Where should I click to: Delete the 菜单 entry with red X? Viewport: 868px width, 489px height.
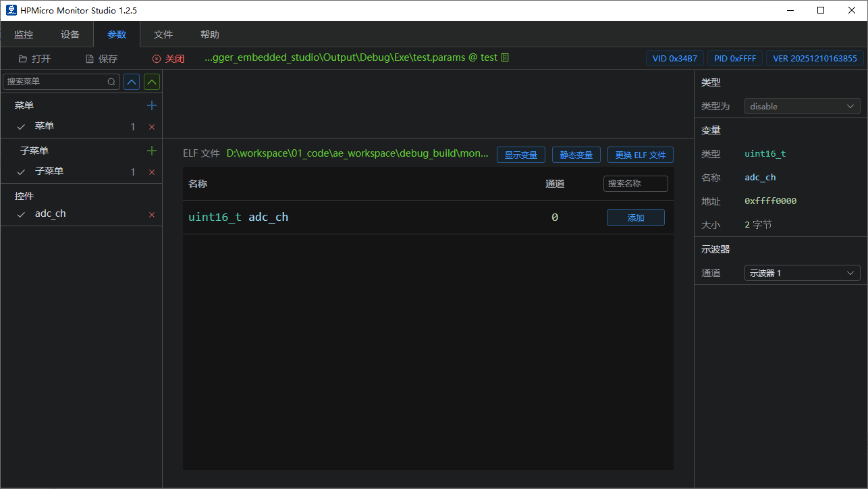pos(152,127)
